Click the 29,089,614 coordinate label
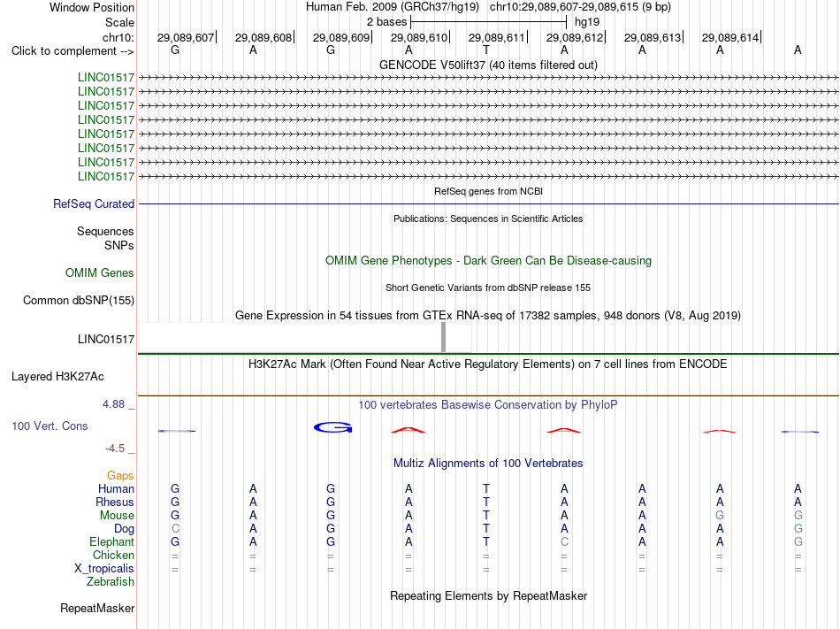 click(730, 37)
